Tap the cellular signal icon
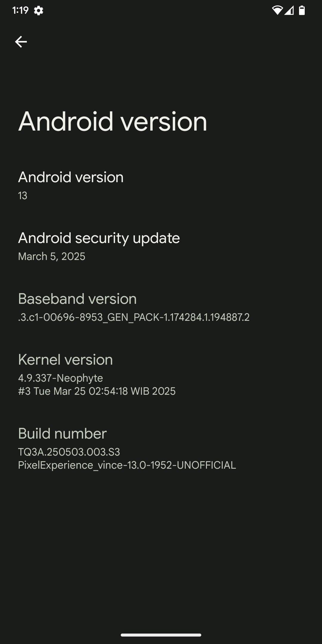This screenshot has width=322, height=644. (x=289, y=10)
